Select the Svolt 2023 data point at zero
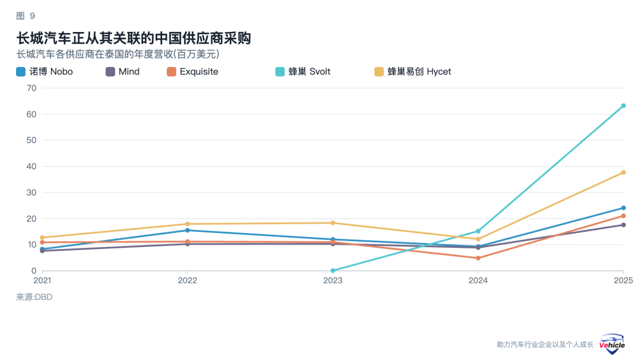 tap(333, 270)
